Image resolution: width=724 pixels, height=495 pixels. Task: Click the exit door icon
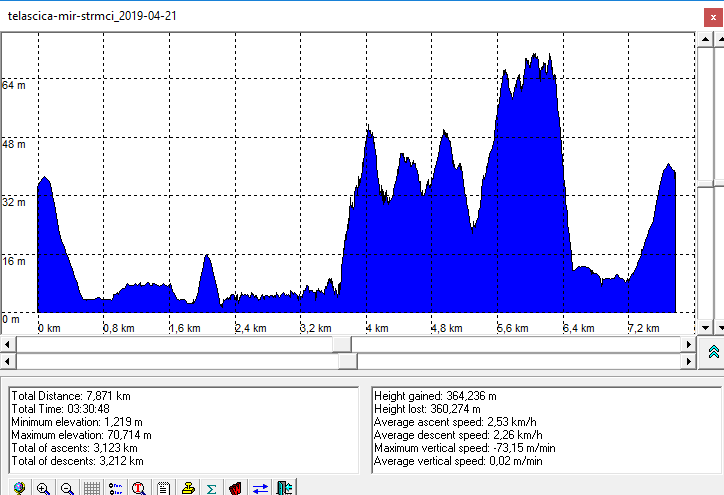tap(284, 488)
